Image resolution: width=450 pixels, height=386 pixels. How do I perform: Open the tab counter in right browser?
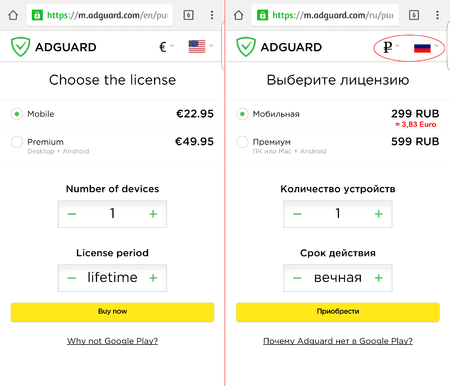pyautogui.click(x=414, y=15)
